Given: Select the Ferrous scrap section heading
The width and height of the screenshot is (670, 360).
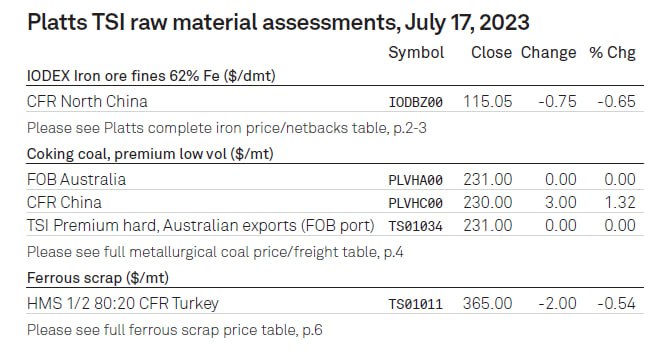Looking at the screenshot, I should pos(98,278).
